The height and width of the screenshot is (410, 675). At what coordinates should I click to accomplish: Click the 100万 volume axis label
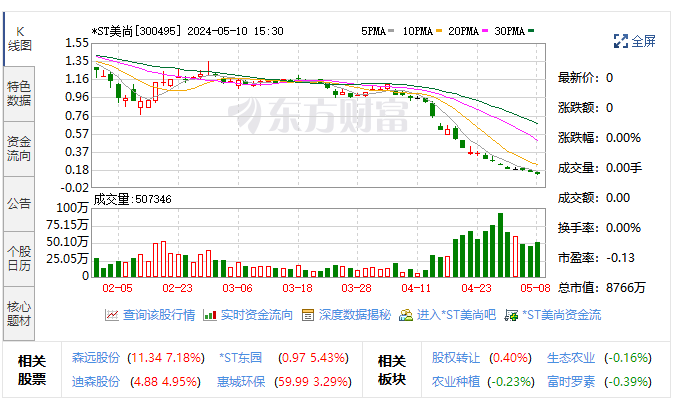tap(72, 208)
